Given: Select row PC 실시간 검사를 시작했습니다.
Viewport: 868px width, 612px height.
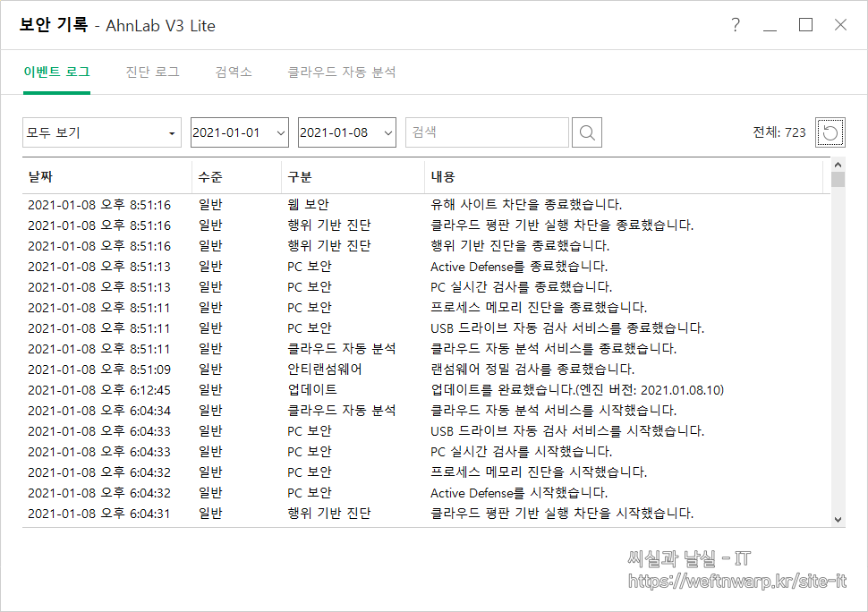Looking at the screenshot, I should (x=426, y=452).
